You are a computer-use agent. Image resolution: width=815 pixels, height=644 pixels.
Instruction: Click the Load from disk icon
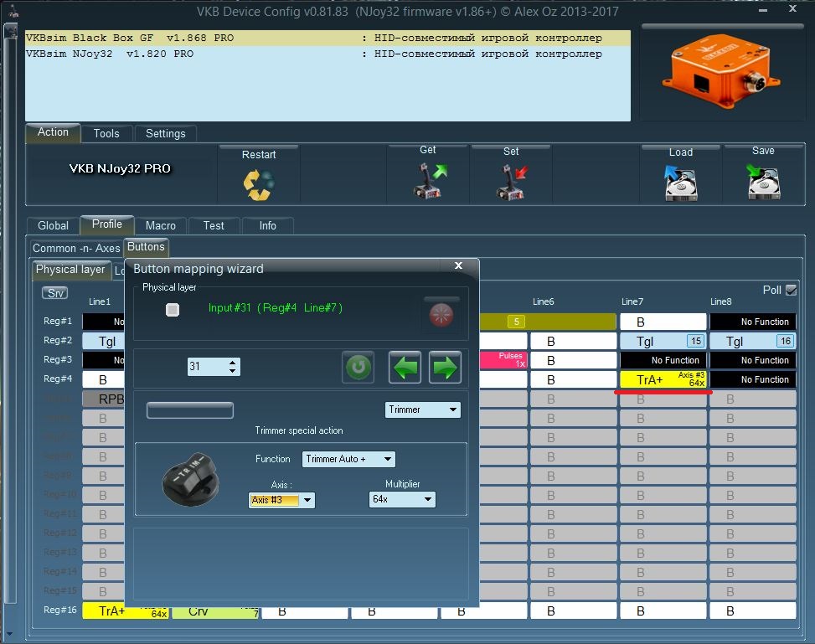point(680,183)
